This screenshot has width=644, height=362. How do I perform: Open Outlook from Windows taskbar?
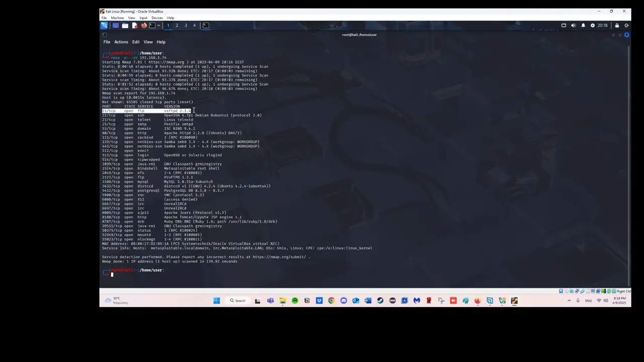(x=356, y=301)
